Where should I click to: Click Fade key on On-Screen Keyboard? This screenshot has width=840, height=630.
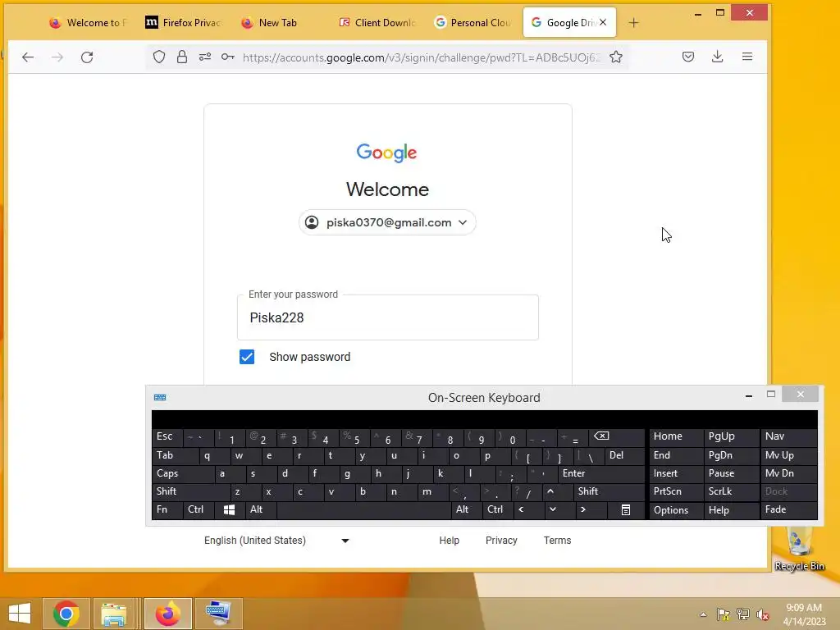[788, 510]
